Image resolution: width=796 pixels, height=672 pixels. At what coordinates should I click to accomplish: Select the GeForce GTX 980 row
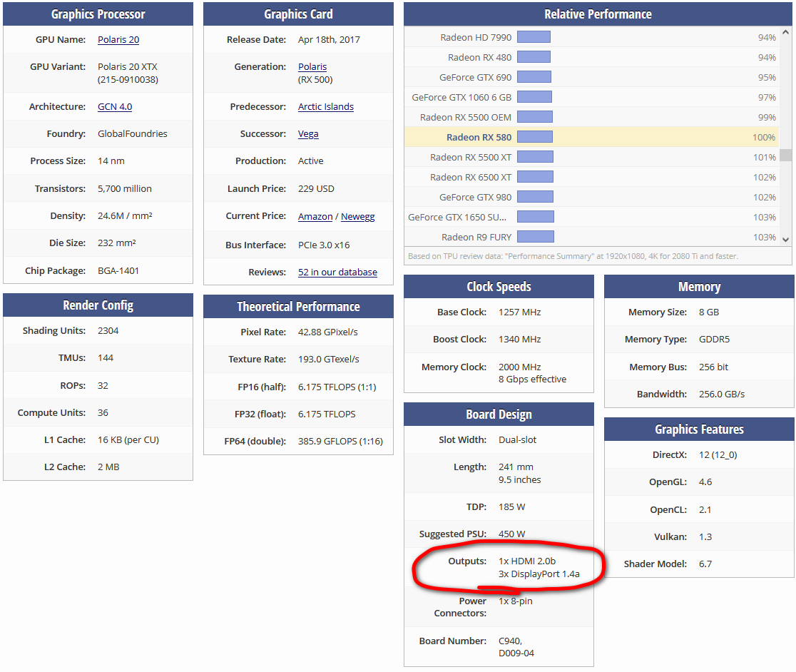point(591,197)
